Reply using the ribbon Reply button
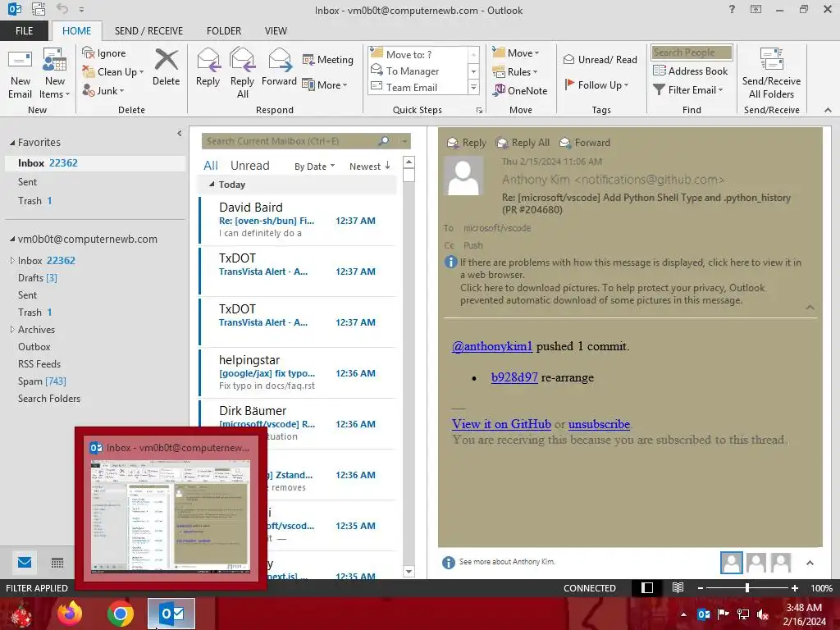The width and height of the screenshot is (840, 630). [x=208, y=67]
